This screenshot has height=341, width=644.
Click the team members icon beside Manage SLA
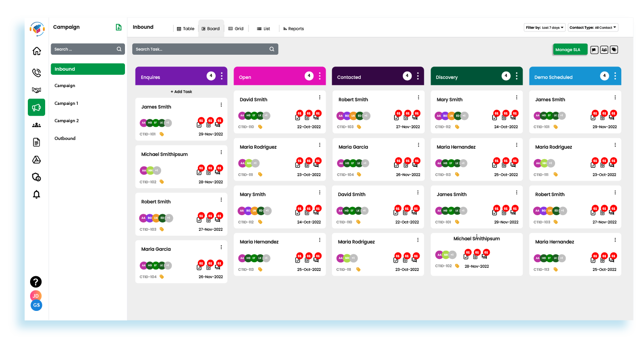(x=604, y=49)
